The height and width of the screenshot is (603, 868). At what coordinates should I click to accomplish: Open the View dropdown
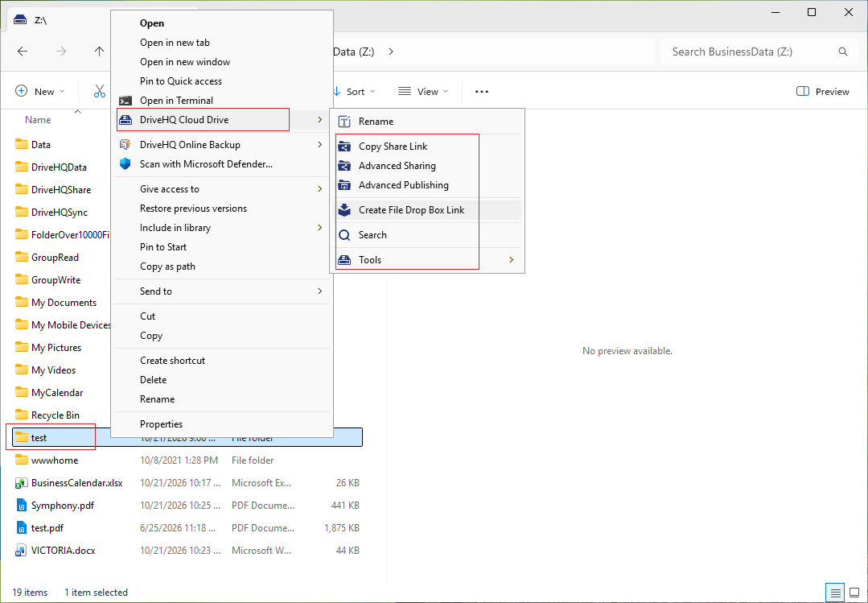coord(423,92)
